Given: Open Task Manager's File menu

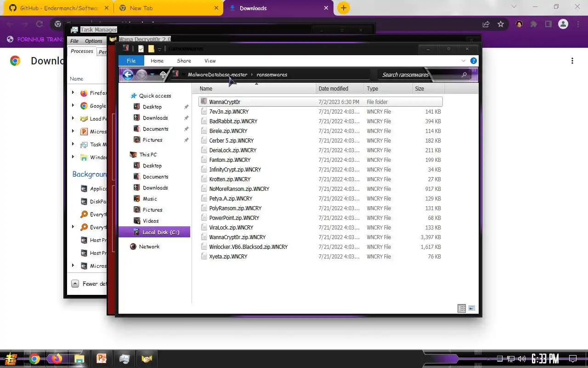Looking at the screenshot, I should pyautogui.click(x=74, y=41).
